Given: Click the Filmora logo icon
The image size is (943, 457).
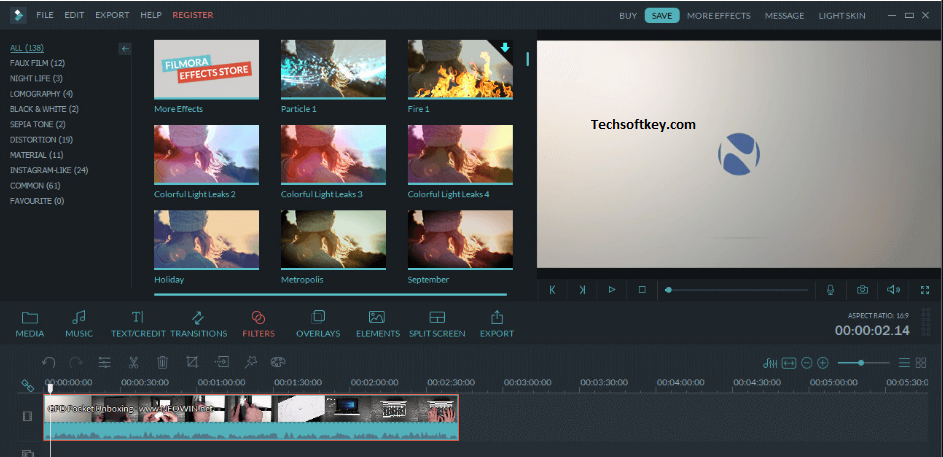Looking at the screenshot, I should (18, 15).
